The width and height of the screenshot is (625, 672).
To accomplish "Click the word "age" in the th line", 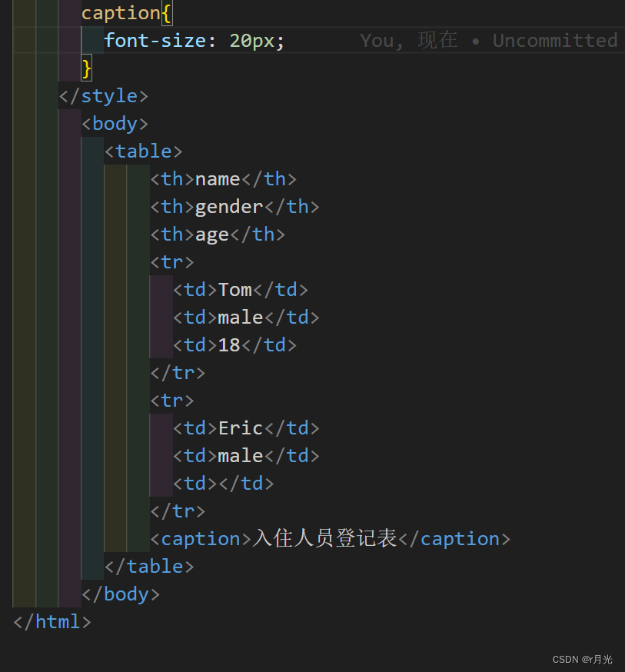I will [212, 235].
